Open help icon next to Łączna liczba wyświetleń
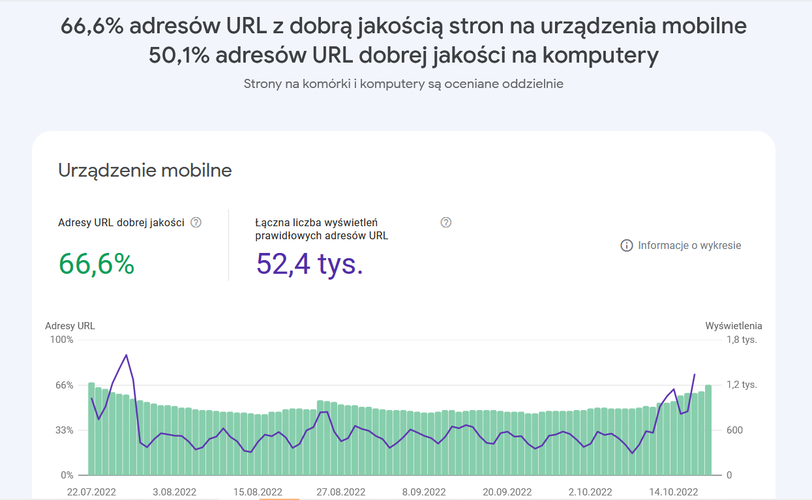The width and height of the screenshot is (812, 500). tap(446, 222)
